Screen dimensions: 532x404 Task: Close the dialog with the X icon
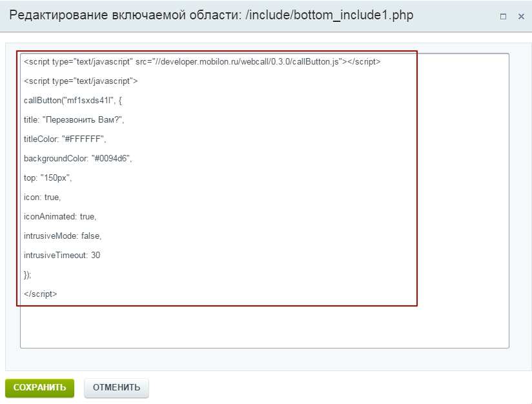[521, 16]
